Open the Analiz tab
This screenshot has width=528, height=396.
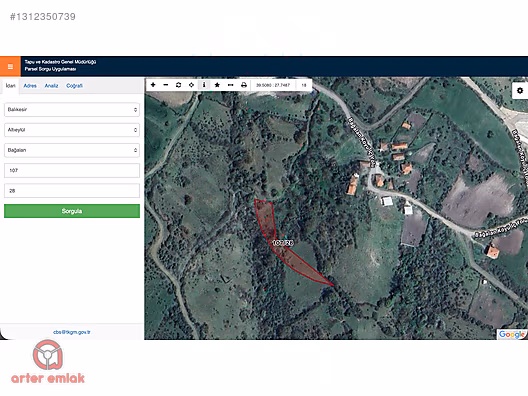click(x=52, y=86)
